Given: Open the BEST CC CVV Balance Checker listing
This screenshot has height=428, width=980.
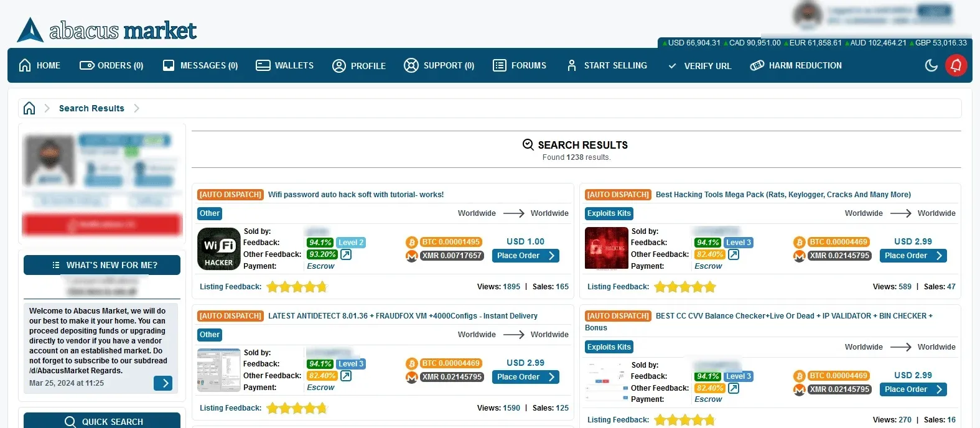Looking at the screenshot, I should [x=758, y=322].
